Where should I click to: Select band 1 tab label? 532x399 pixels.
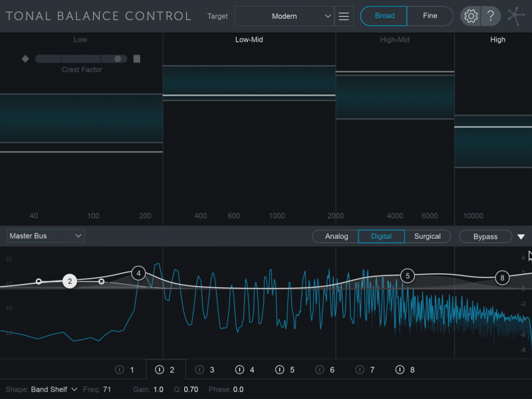click(x=132, y=370)
